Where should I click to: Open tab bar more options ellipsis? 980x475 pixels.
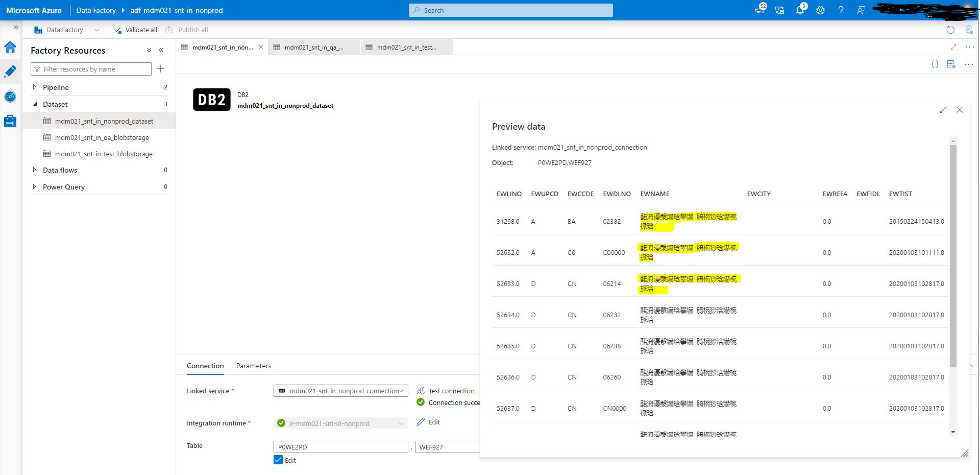point(970,47)
